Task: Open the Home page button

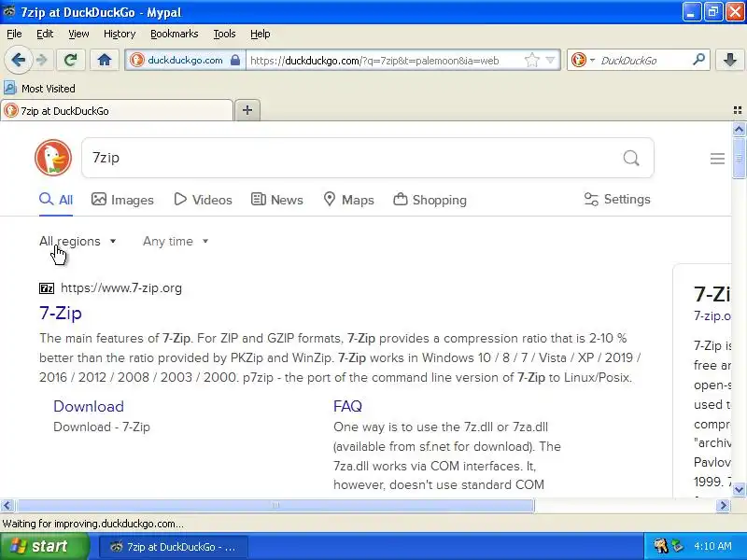Action: click(x=105, y=60)
